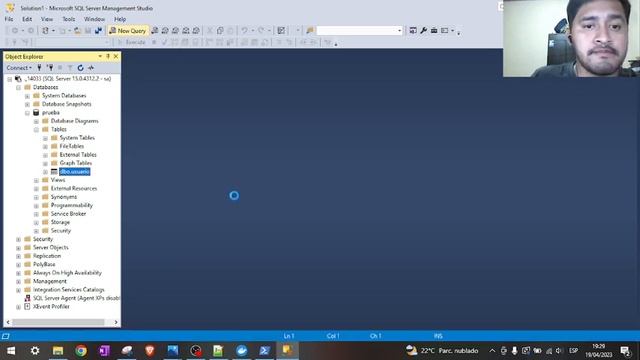Select the FileTables folder
The width and height of the screenshot is (640, 360).
pyautogui.click(x=72, y=146)
